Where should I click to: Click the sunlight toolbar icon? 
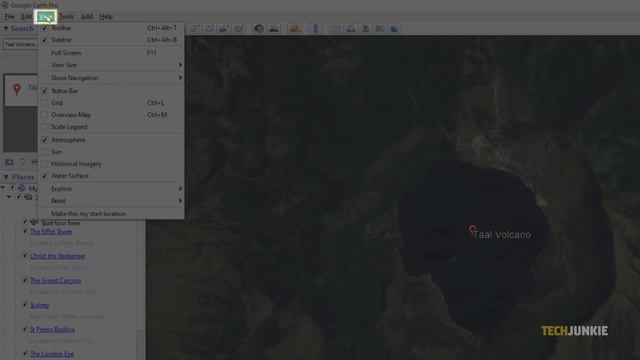coord(274,28)
